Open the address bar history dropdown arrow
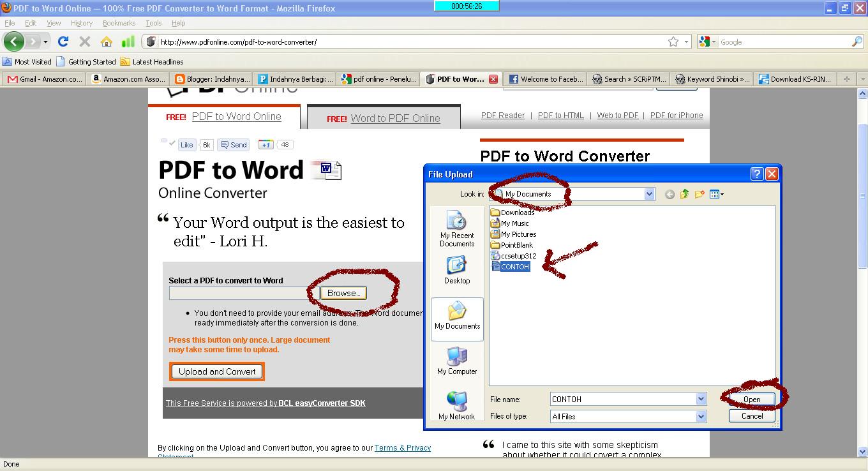 click(687, 41)
